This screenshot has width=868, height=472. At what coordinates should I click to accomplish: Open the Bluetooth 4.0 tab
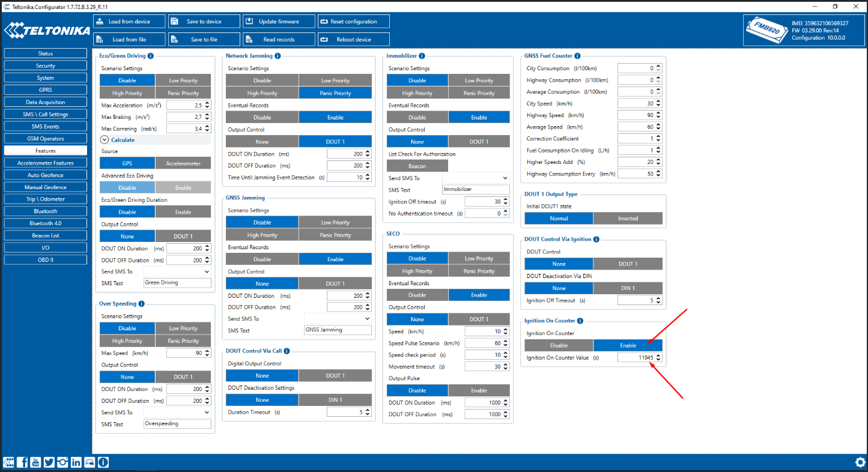[x=46, y=223]
